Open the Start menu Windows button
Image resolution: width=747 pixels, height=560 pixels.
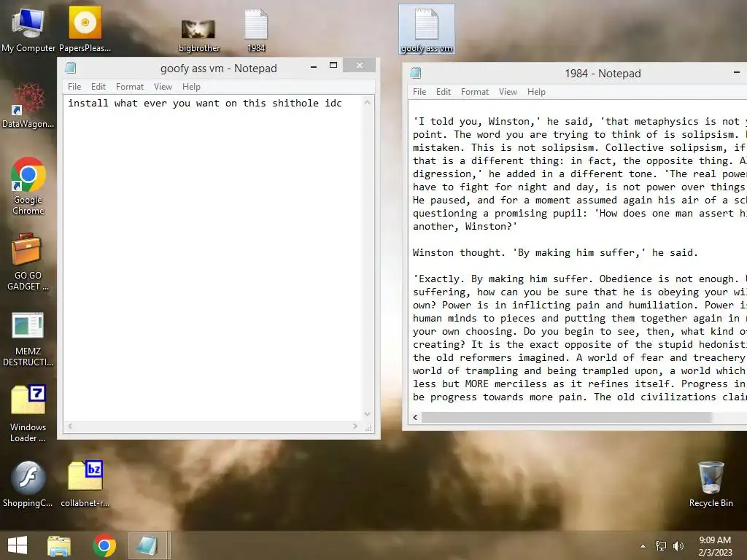tap(18, 545)
